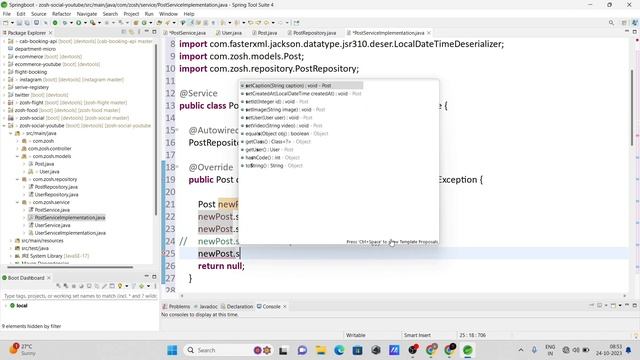640x360 pixels.
Task: Toggle the filter icon in Boot Dashboard toolbar
Action: coord(133,286)
